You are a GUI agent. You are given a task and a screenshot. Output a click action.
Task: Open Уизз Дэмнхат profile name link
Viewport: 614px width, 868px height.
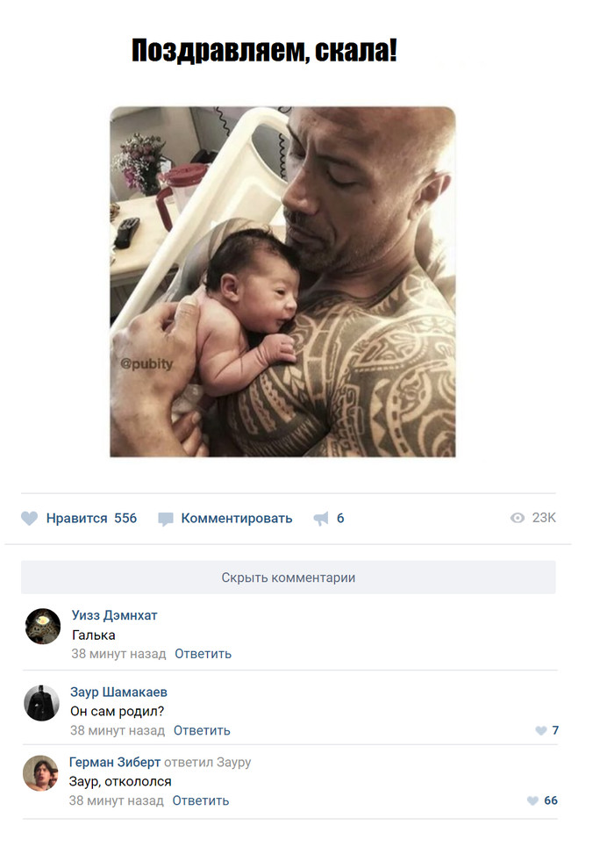(115, 615)
